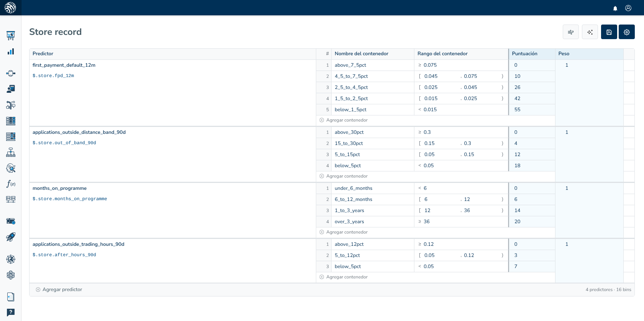Image resolution: width=644 pixels, height=321 pixels.
Task: Open the documents page sidebar icon
Action: coord(11,297)
